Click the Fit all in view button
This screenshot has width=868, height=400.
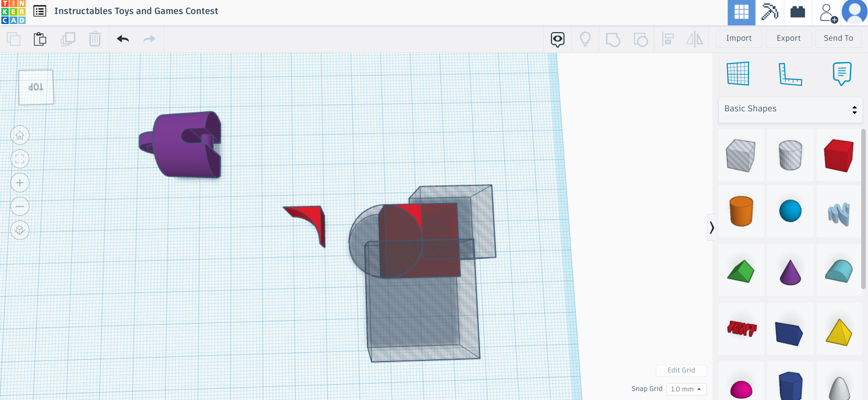coord(20,159)
